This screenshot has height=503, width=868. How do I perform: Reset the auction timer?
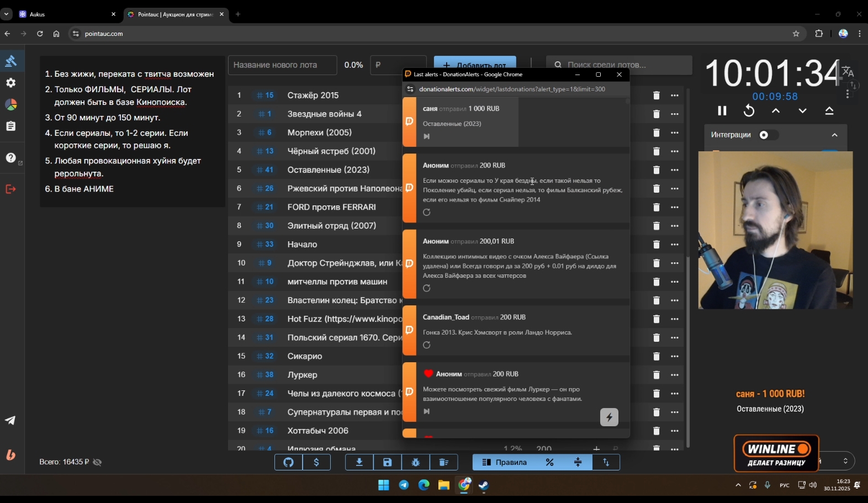tap(749, 111)
